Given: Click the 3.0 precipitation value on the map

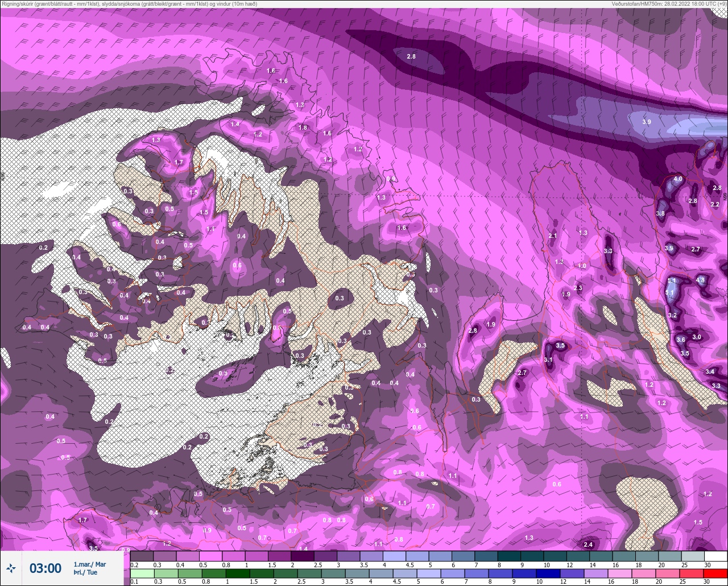Looking at the screenshot, I should [x=697, y=337].
